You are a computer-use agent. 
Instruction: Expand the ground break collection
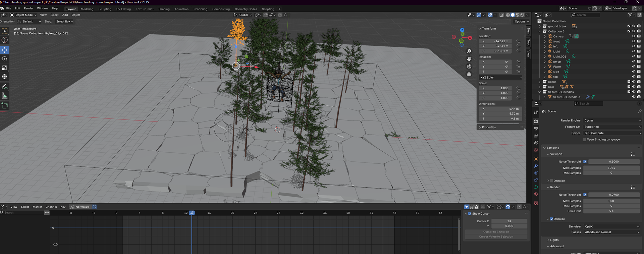click(540, 26)
